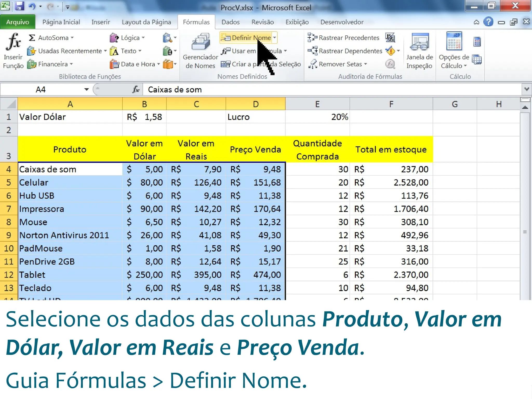532x399 pixels.
Task: Click the Excel Help question mark icon
Action: 488,22
